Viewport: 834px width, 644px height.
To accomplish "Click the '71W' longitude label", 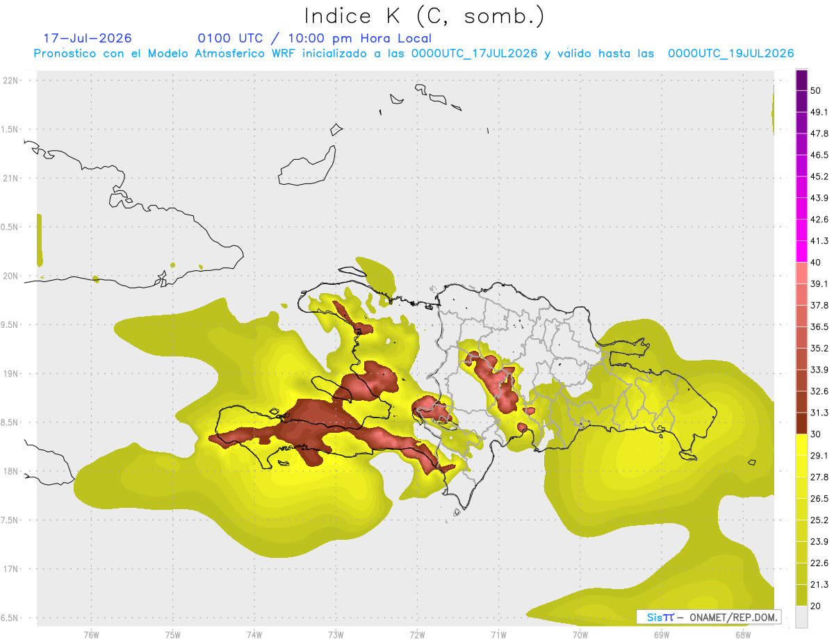I will (498, 634).
